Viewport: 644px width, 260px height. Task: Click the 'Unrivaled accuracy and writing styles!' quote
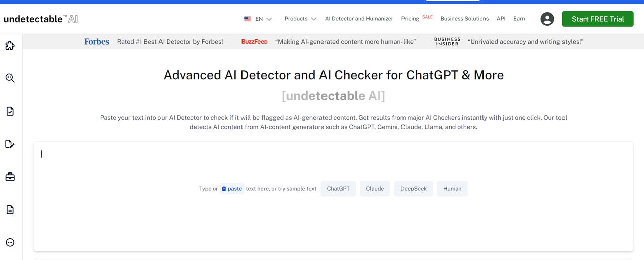click(x=525, y=42)
